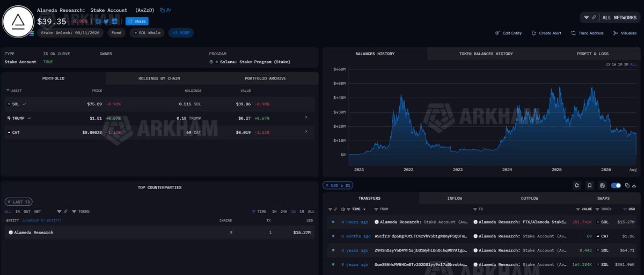Select NET counterparties filter
The width and height of the screenshot is (644, 275).
[38, 212]
